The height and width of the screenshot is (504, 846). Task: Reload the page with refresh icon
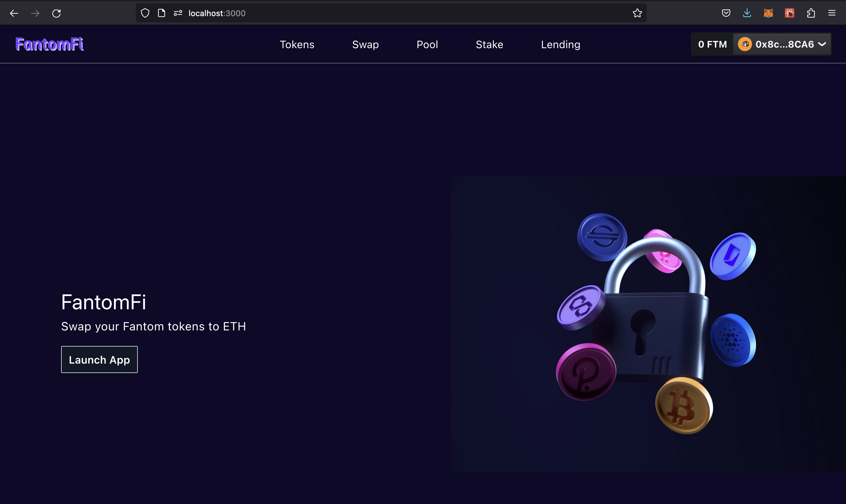[56, 13]
